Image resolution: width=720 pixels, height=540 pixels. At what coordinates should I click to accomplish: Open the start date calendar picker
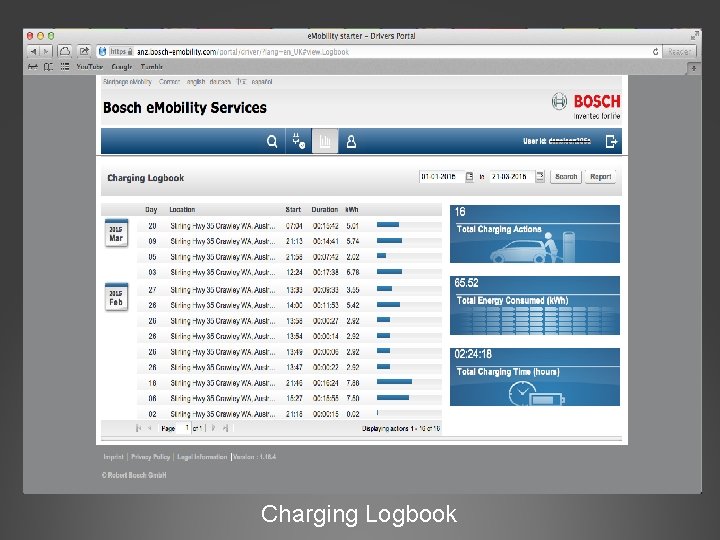[x=469, y=177]
